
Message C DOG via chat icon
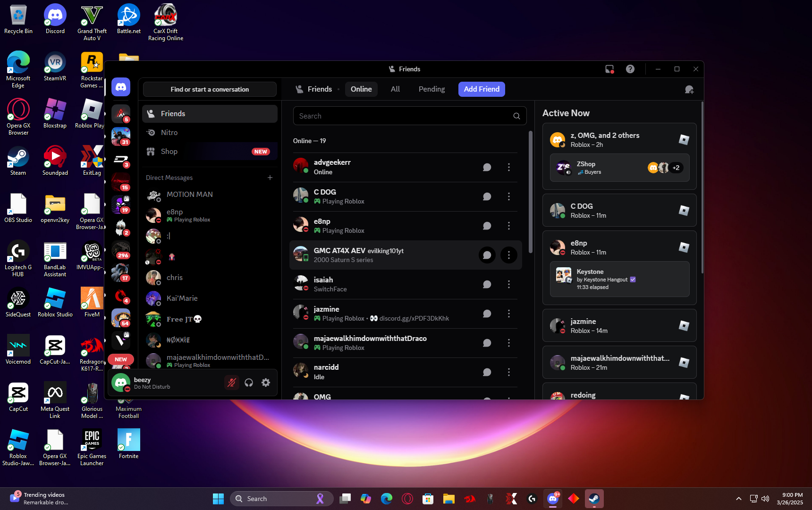[x=487, y=196]
